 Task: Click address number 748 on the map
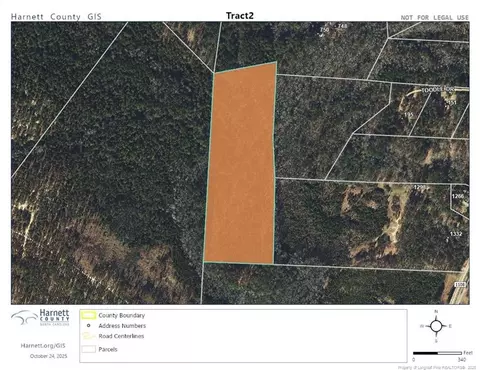pos(342,26)
